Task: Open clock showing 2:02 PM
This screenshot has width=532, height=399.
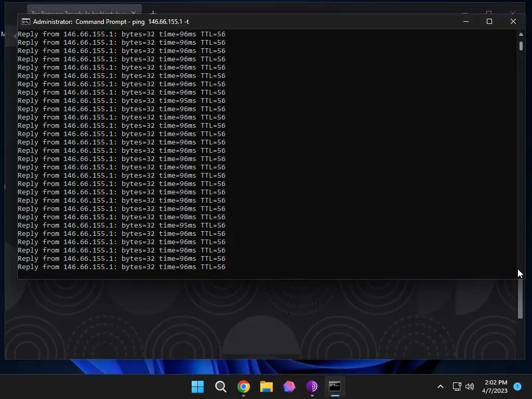Action: click(495, 387)
